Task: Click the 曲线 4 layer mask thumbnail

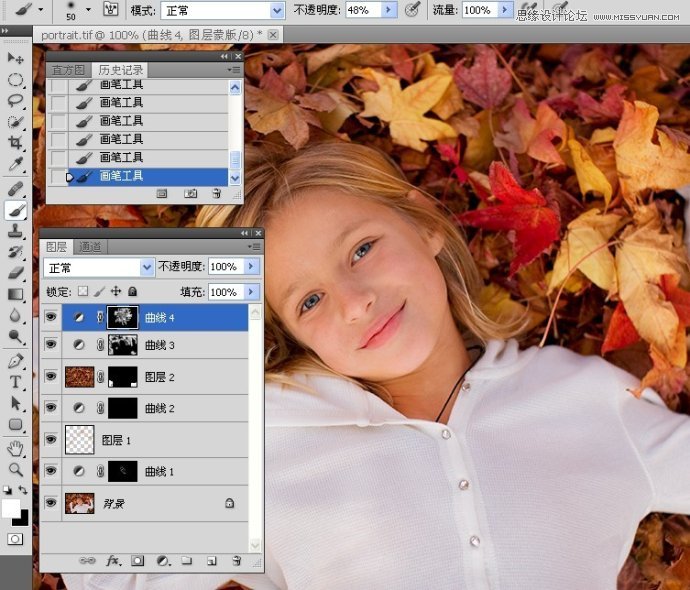Action: pos(122,317)
